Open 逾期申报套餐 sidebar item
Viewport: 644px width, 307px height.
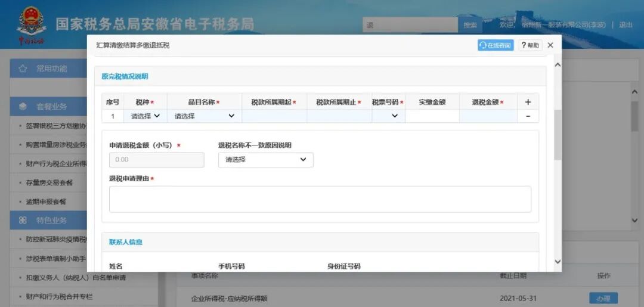coord(46,201)
